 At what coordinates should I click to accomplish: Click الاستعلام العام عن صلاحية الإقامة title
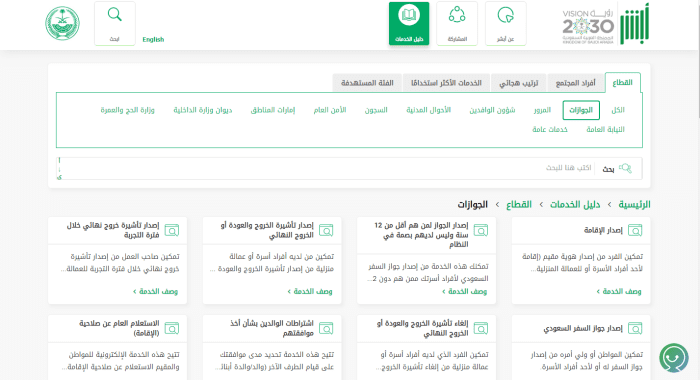[x=119, y=328]
